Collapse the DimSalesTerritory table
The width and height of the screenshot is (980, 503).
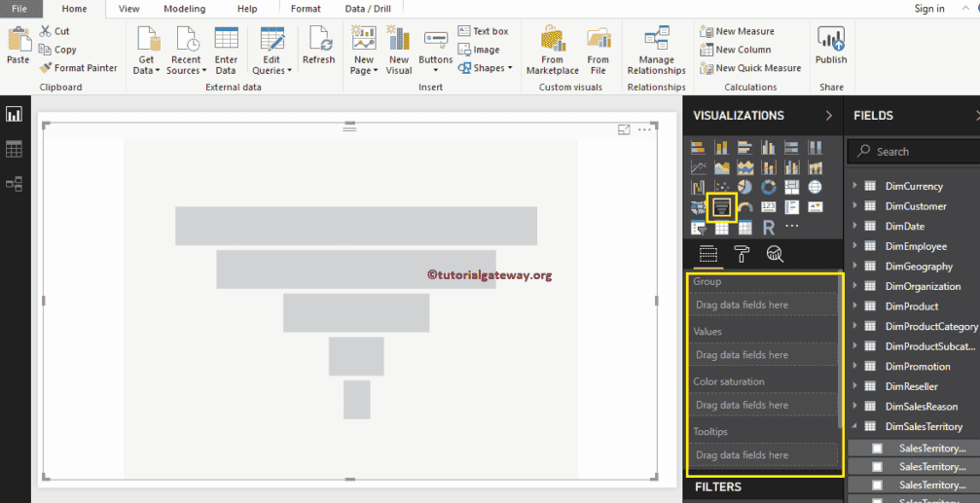click(x=854, y=426)
